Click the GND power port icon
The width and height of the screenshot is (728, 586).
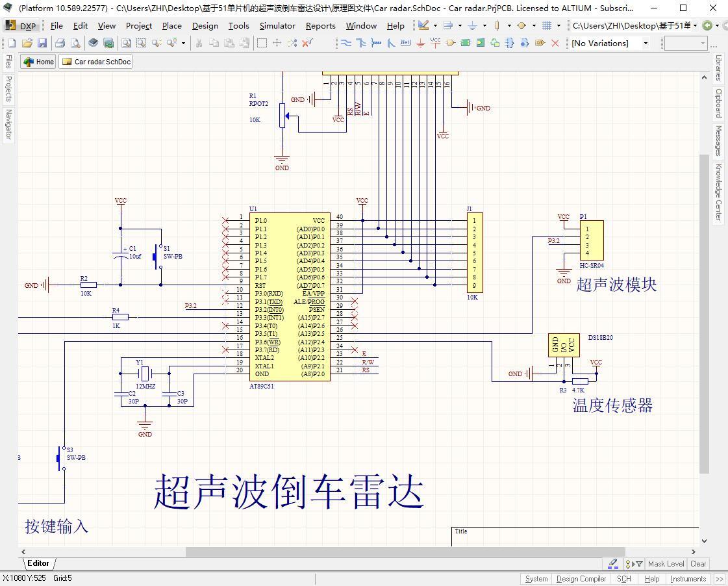420,43
